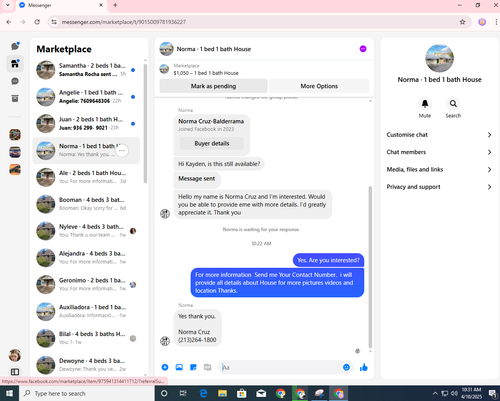Click the More Options button
500x401 pixels.
tap(319, 86)
